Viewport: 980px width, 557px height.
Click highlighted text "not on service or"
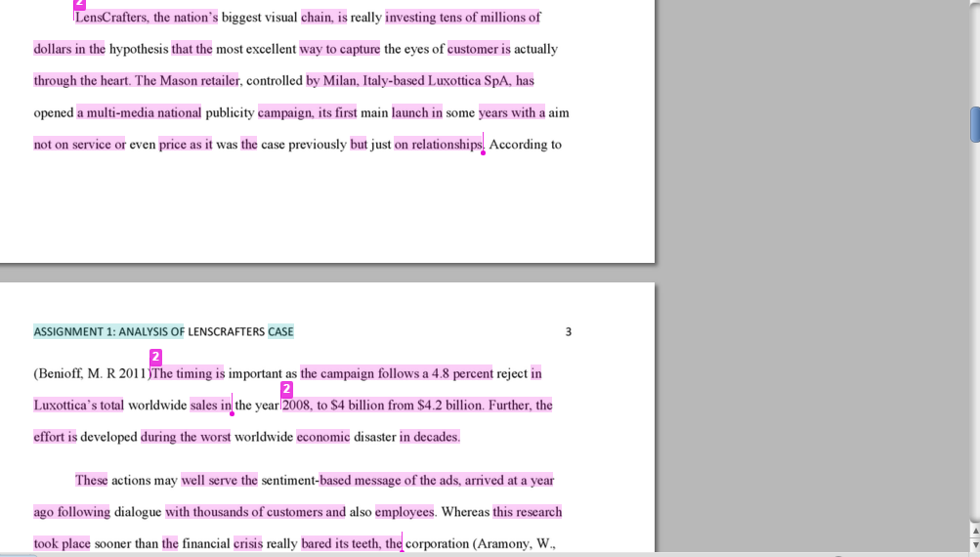[x=79, y=145]
